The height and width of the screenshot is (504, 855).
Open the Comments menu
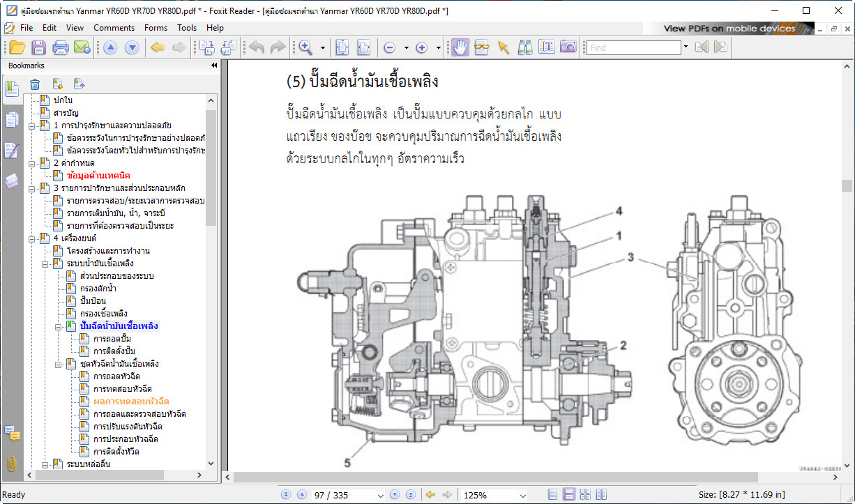click(x=114, y=28)
